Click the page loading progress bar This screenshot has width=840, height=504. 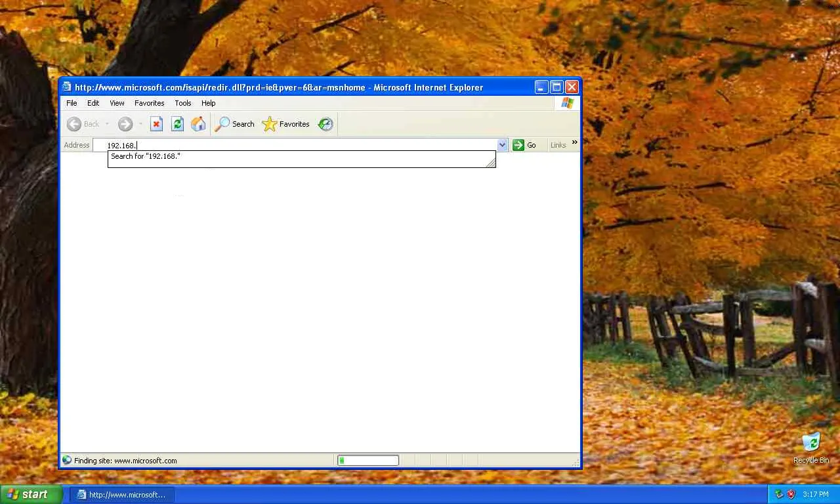tap(368, 461)
